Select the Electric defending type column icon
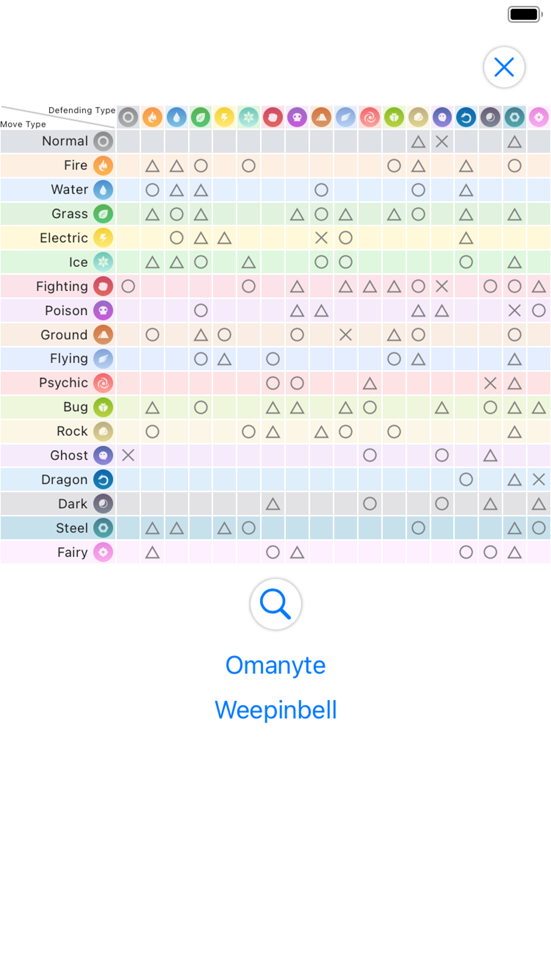 tap(224, 117)
